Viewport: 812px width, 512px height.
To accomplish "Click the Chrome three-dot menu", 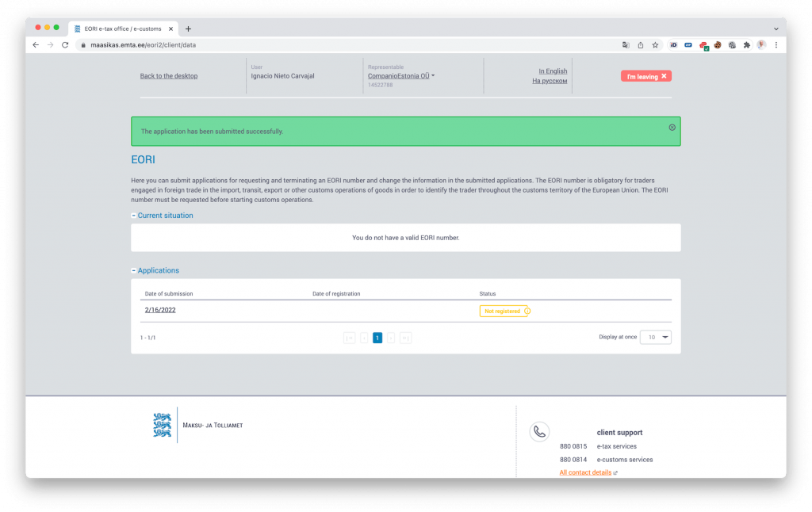I will click(x=776, y=45).
